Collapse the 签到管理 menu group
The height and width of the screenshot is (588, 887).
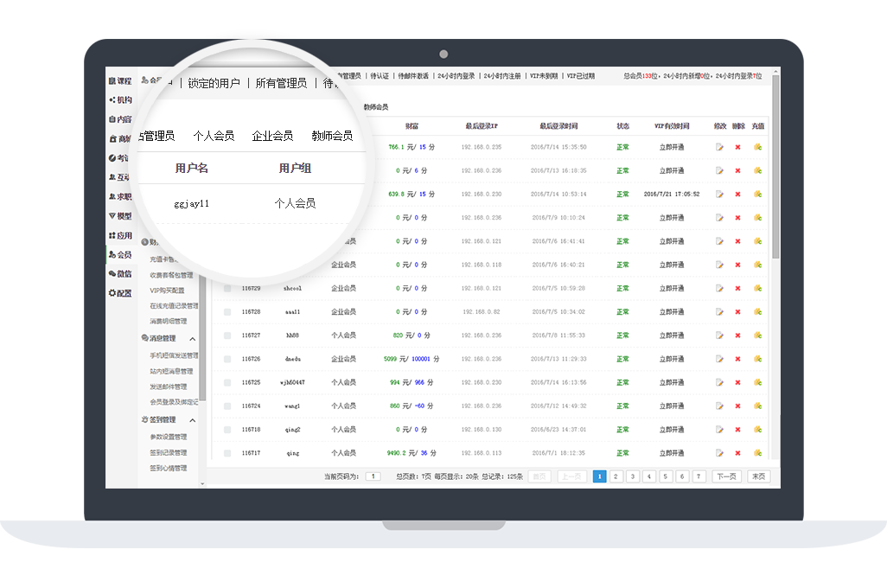(193, 420)
